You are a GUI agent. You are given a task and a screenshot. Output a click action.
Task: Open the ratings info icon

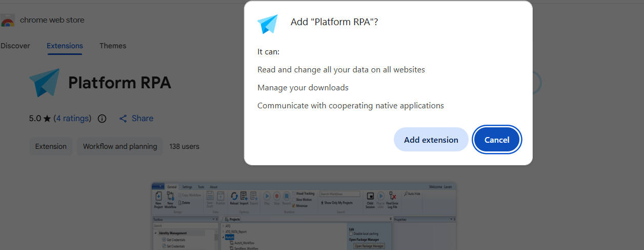[x=102, y=119]
